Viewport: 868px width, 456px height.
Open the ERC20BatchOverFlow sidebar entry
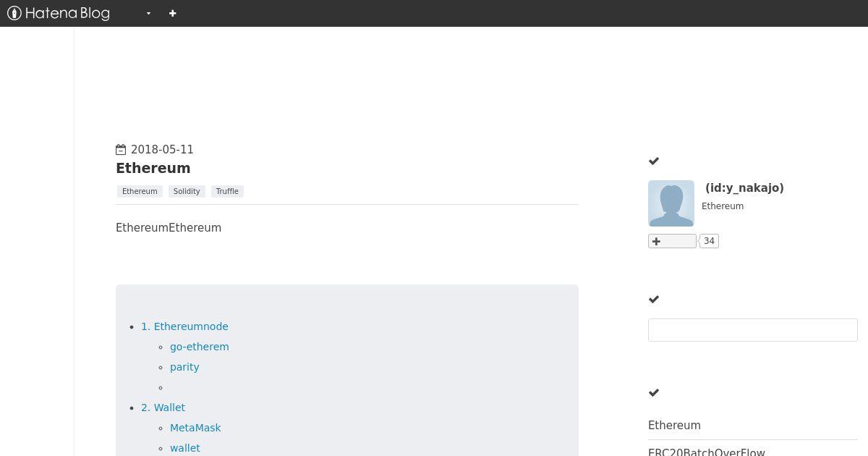(707, 452)
